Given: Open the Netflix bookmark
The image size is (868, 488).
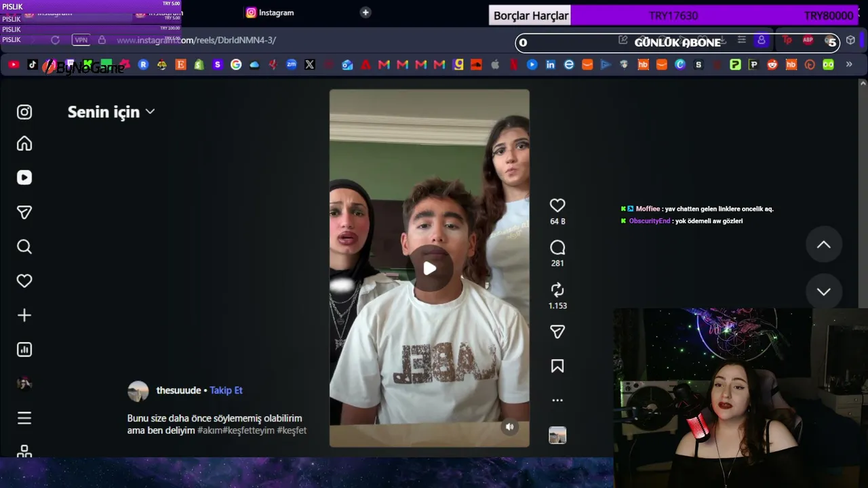Looking at the screenshot, I should pyautogui.click(x=513, y=64).
